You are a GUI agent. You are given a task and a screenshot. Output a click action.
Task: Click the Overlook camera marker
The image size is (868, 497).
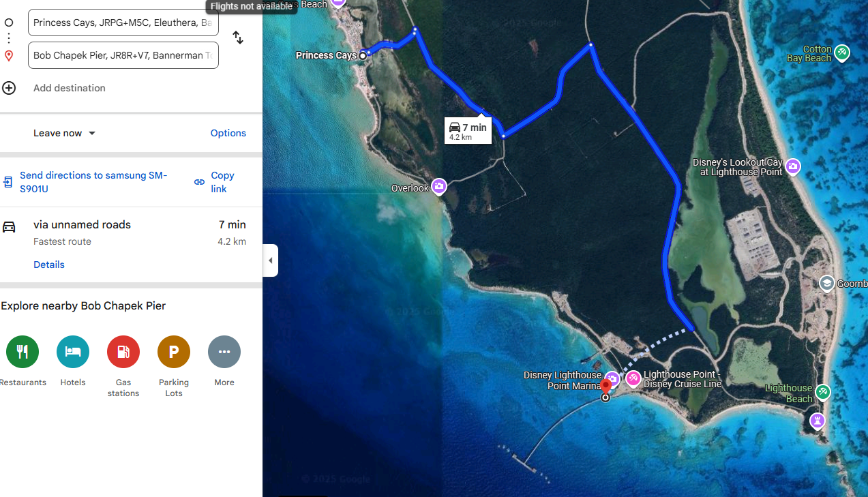tap(439, 186)
